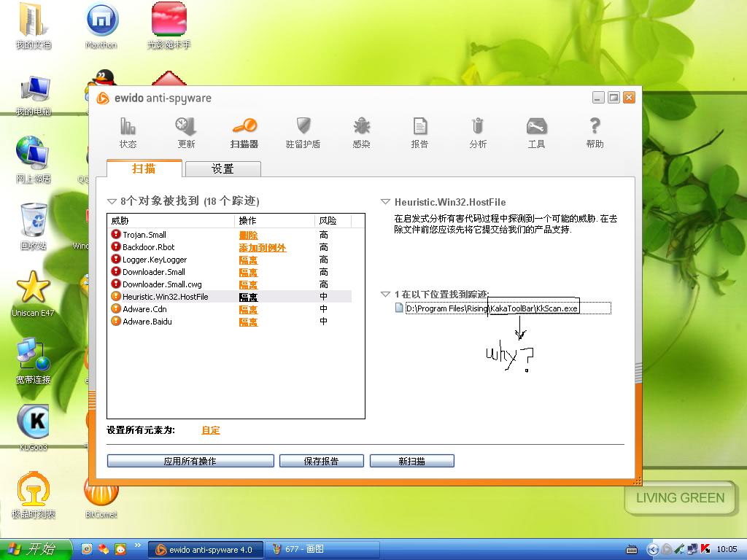Open the 回收站 recycle bin icon
The height and width of the screenshot is (560, 747).
pos(34,227)
